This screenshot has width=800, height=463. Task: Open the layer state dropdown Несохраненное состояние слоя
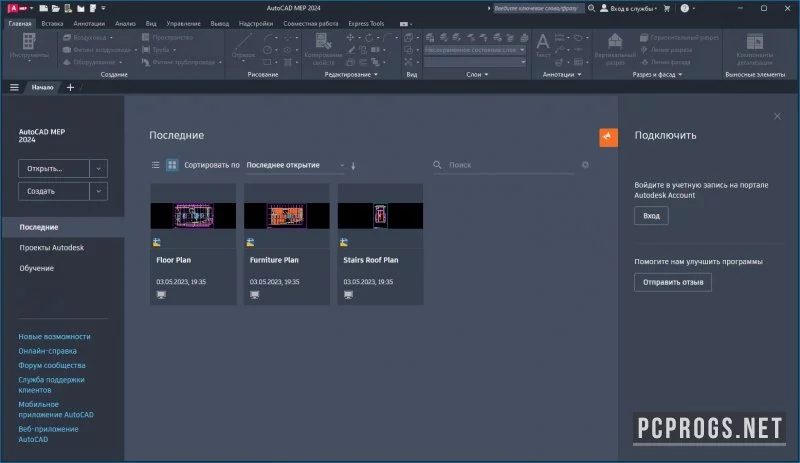pos(475,50)
